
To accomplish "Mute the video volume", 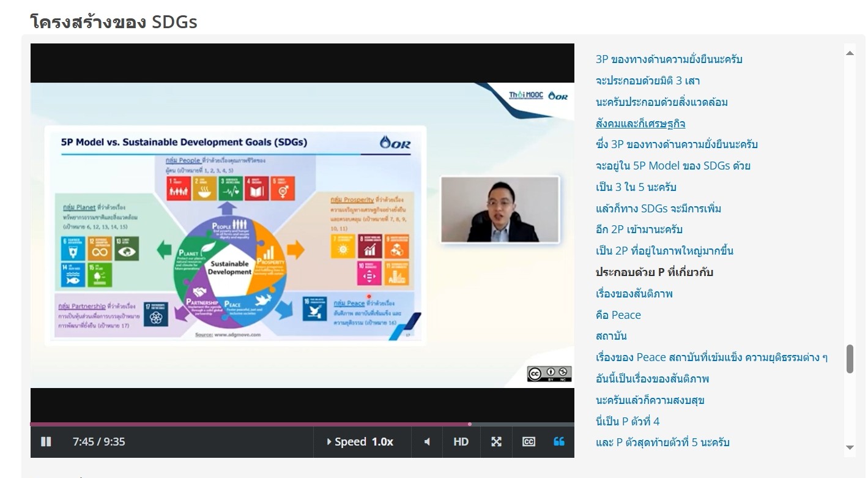I will coord(427,442).
